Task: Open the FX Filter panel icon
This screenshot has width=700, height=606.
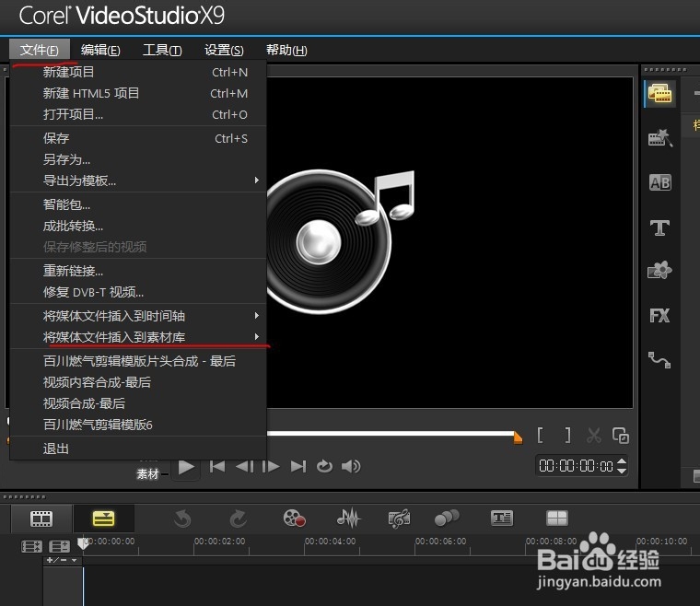Action: [659, 316]
